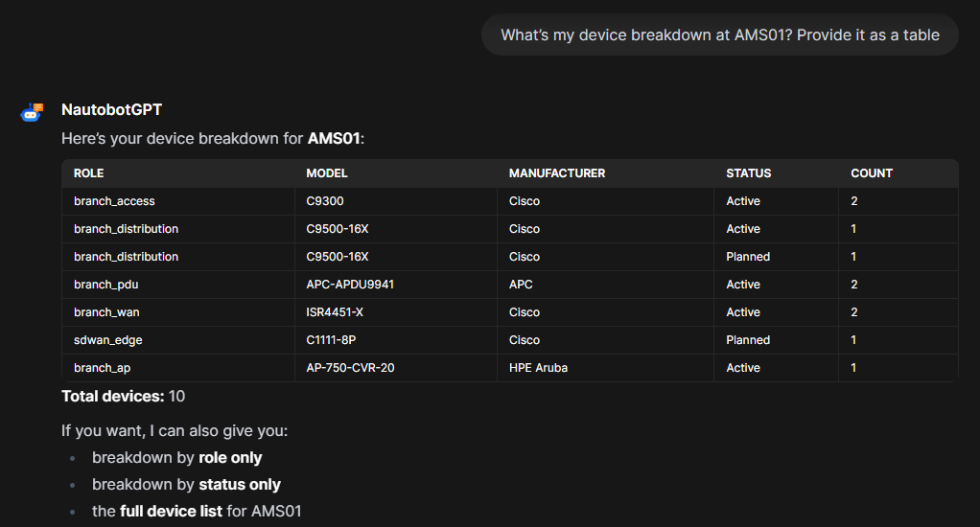Choose the 'full device list' suggestion

[171, 511]
